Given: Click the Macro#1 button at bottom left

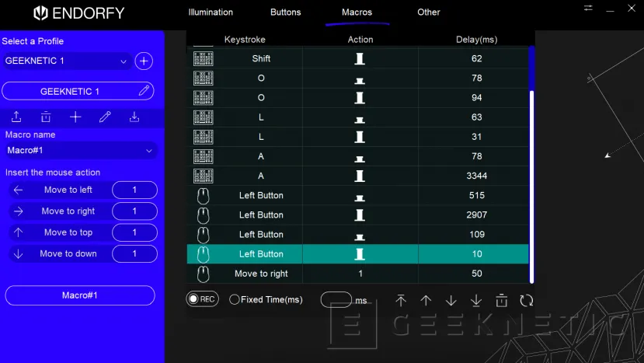Looking at the screenshot, I should [80, 295].
